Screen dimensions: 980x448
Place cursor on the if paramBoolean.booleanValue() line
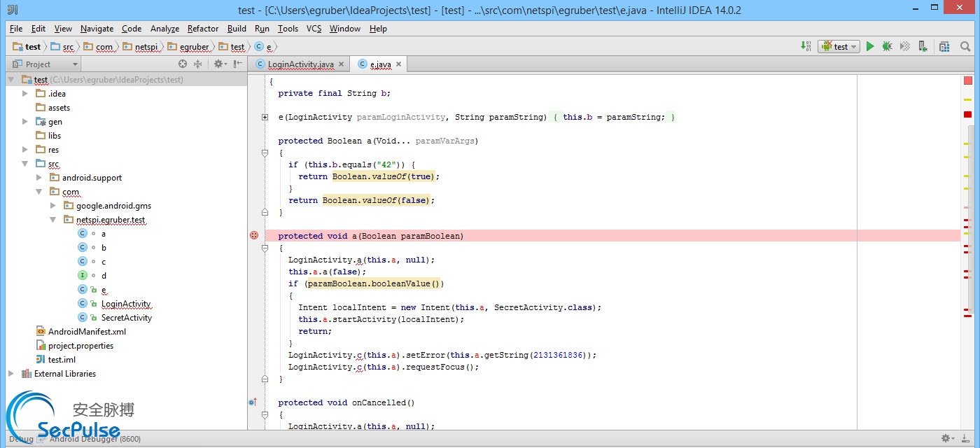pyautogui.click(x=366, y=283)
